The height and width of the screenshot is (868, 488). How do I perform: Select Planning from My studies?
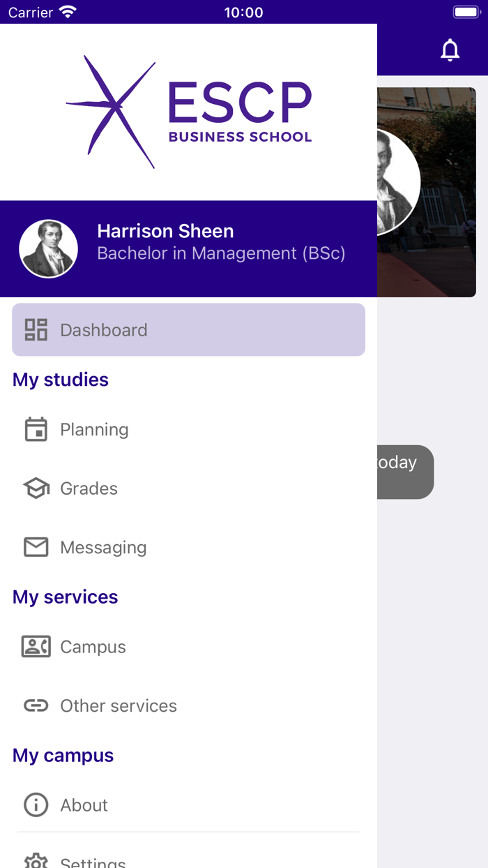tap(94, 429)
